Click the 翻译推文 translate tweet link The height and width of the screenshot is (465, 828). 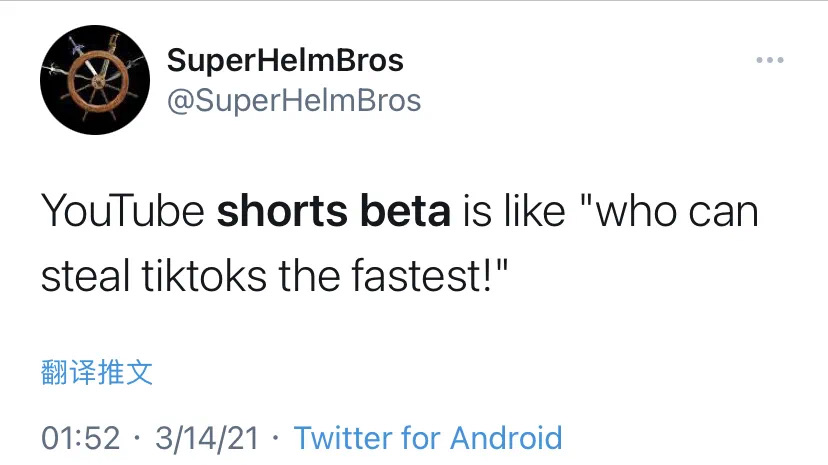[x=97, y=373]
